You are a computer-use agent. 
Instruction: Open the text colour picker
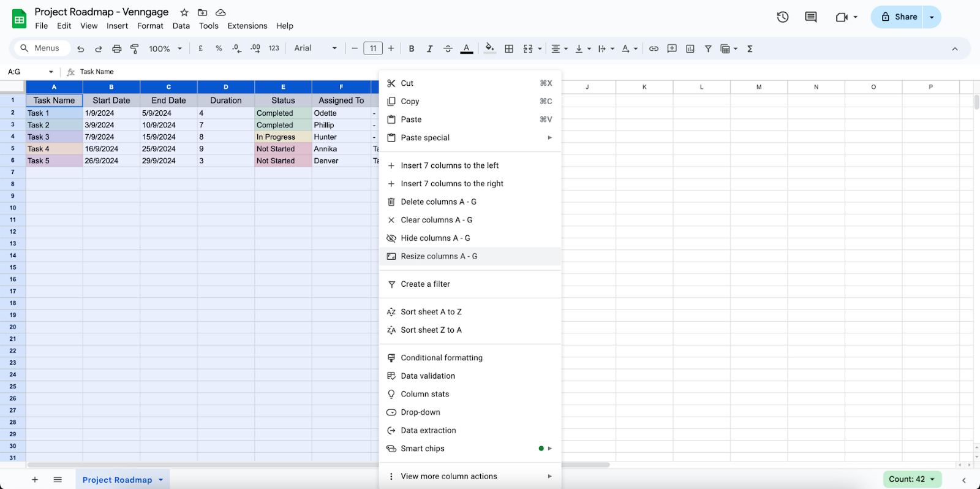(467, 48)
